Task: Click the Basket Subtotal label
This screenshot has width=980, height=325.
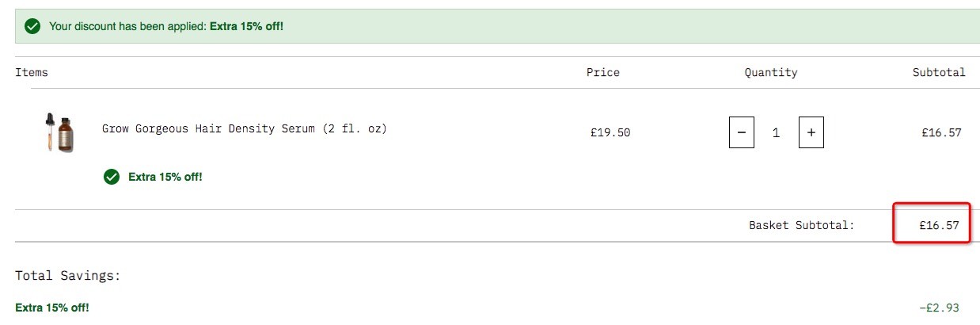Action: pyautogui.click(x=802, y=226)
